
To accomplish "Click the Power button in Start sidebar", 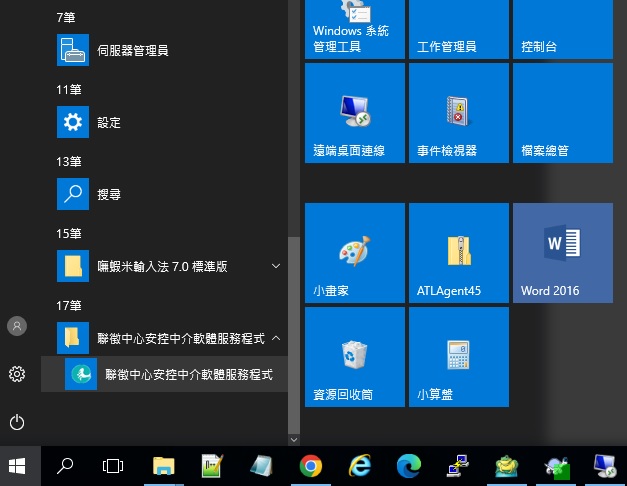I will coord(17,422).
